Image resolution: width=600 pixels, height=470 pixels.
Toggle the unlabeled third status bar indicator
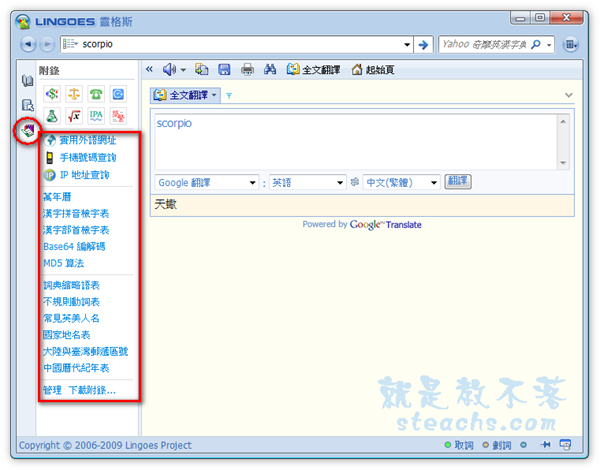click(523, 445)
